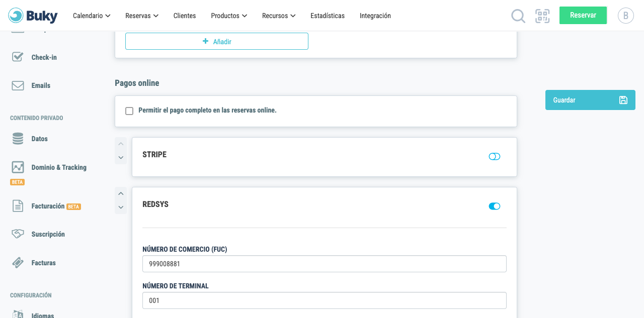This screenshot has width=644, height=318.
Task: Click the Check-in checkmark icon
Action: tap(18, 57)
